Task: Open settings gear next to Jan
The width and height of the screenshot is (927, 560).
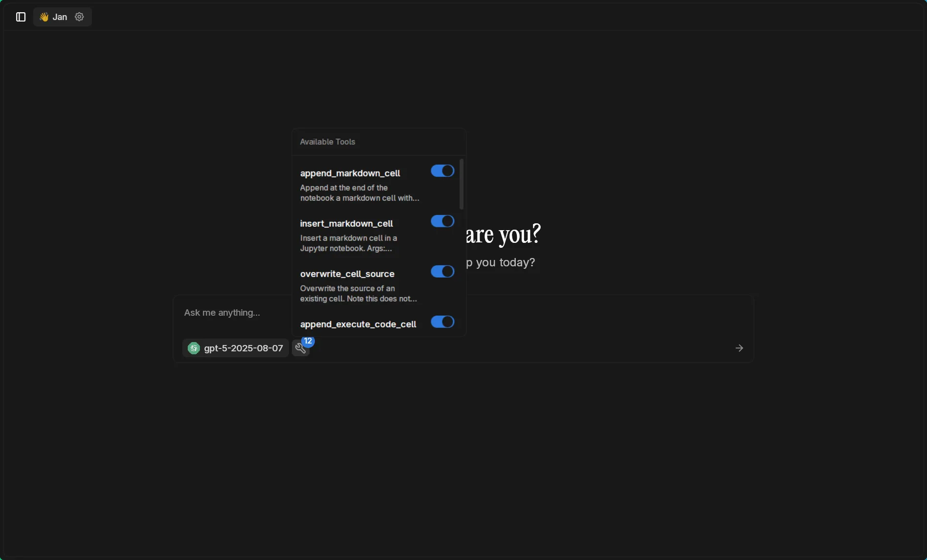Action: (x=79, y=17)
